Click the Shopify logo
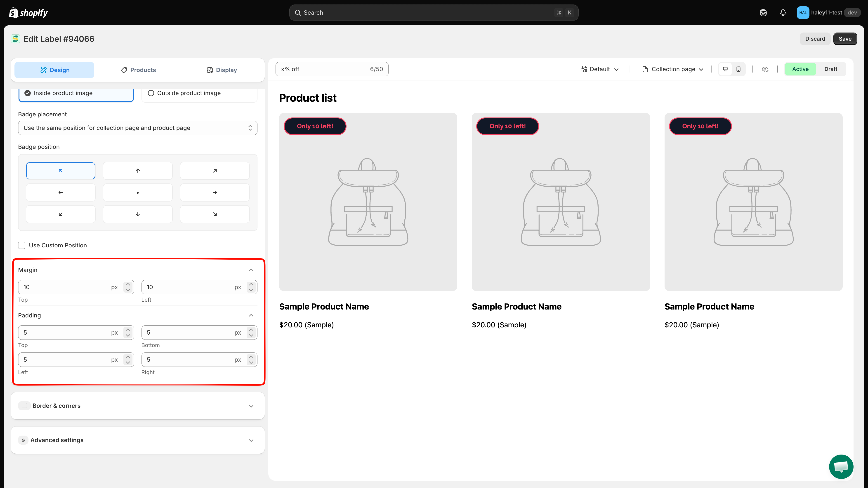This screenshot has width=868, height=488. pyautogui.click(x=28, y=13)
